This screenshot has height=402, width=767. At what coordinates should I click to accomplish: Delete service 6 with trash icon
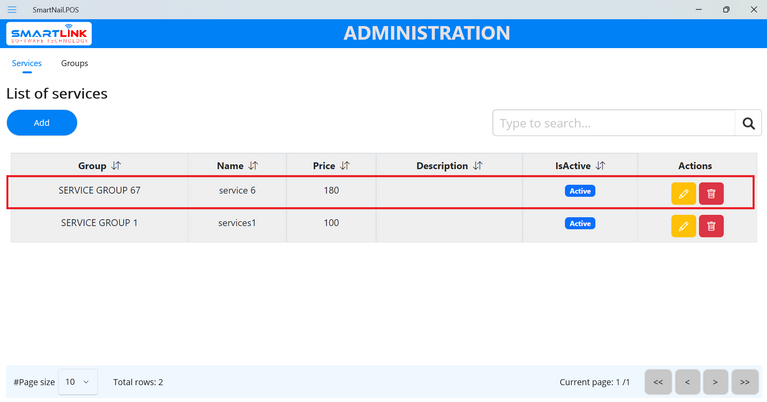coord(711,193)
